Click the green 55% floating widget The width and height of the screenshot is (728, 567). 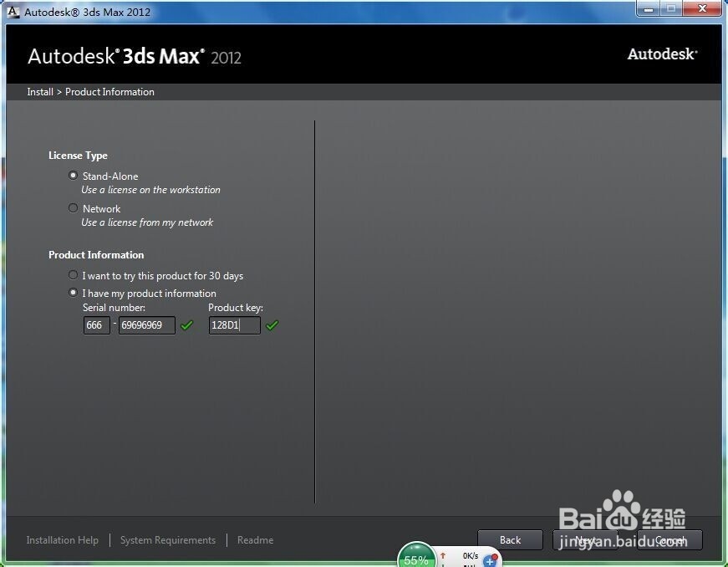pyautogui.click(x=416, y=555)
